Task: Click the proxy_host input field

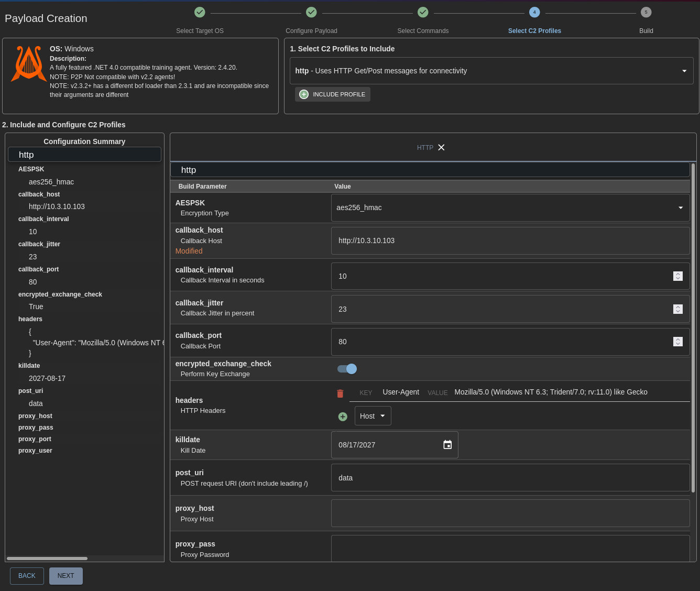Action: (x=510, y=513)
